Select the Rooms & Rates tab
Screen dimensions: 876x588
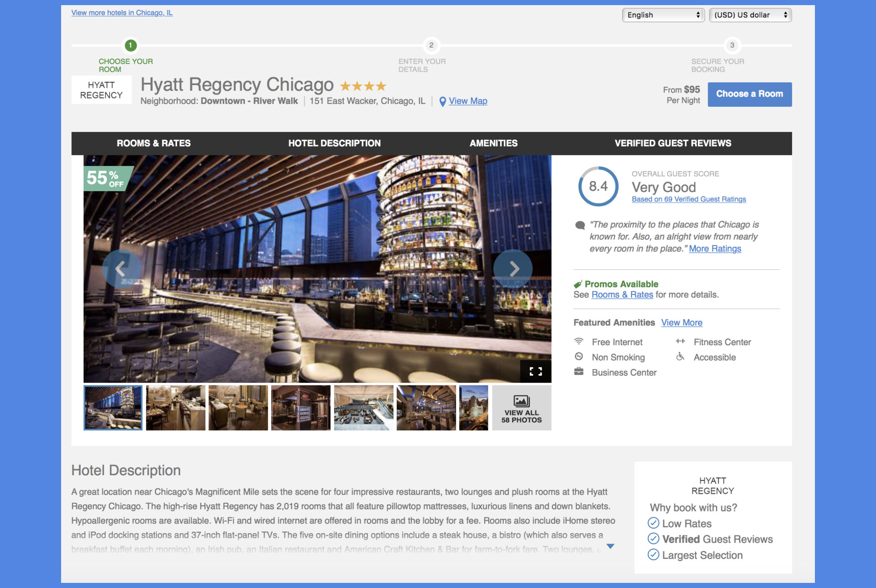tap(153, 143)
